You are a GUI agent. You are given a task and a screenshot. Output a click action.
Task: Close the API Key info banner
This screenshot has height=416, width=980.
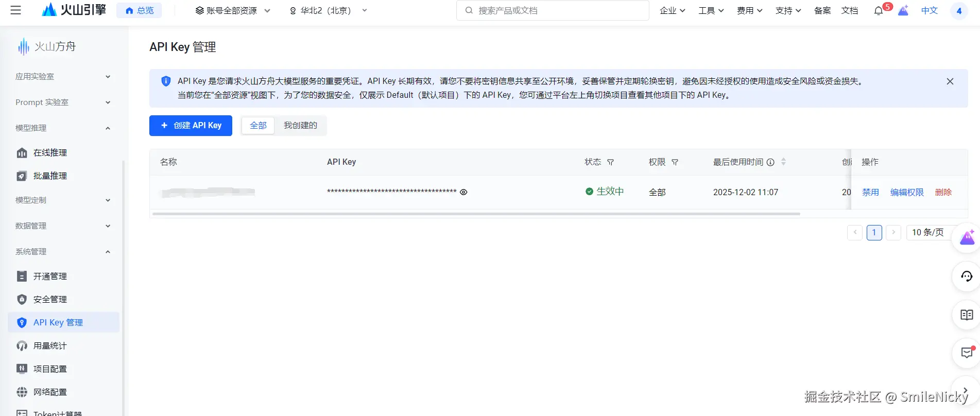(x=950, y=81)
